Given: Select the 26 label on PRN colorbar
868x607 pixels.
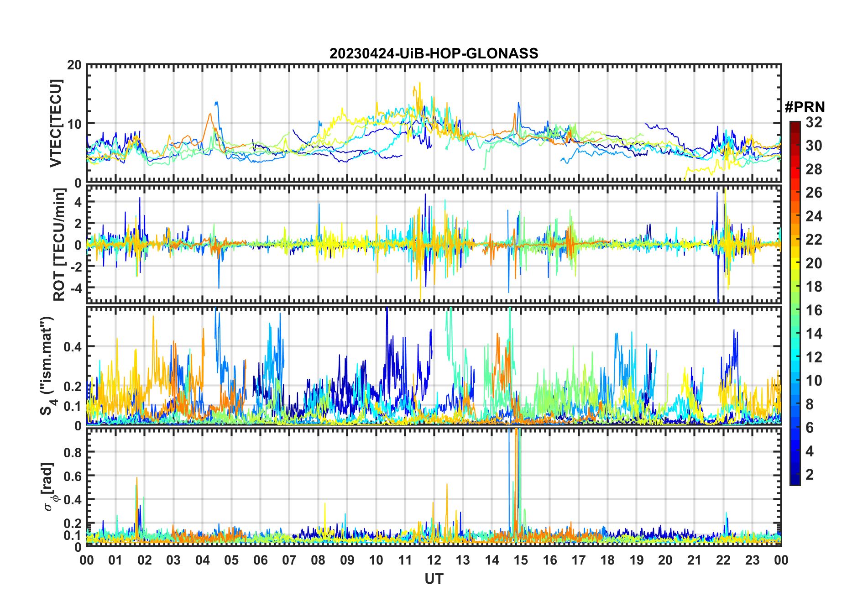Looking at the screenshot, I should click(x=814, y=193).
